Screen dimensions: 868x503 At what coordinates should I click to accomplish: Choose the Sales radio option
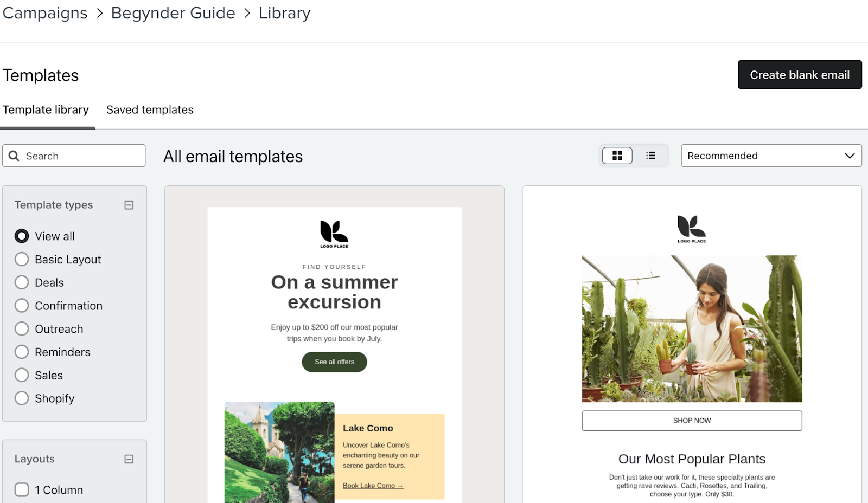(22, 375)
